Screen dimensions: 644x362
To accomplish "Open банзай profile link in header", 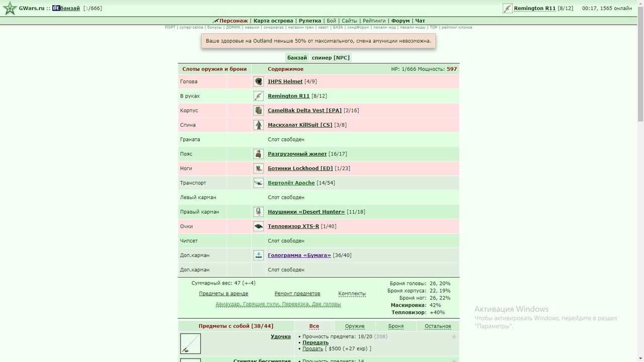I will [x=70, y=9].
